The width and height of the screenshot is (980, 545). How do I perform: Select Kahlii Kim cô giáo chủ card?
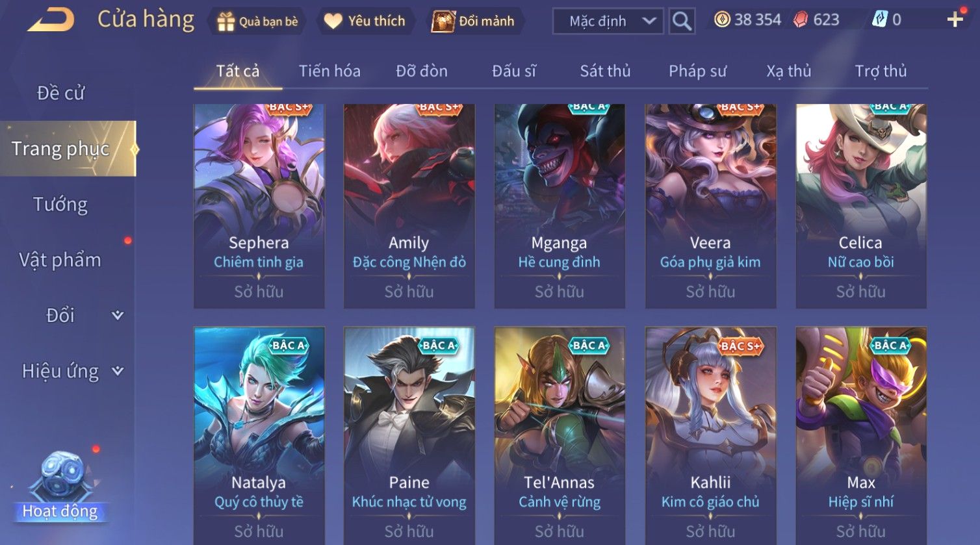(710, 434)
